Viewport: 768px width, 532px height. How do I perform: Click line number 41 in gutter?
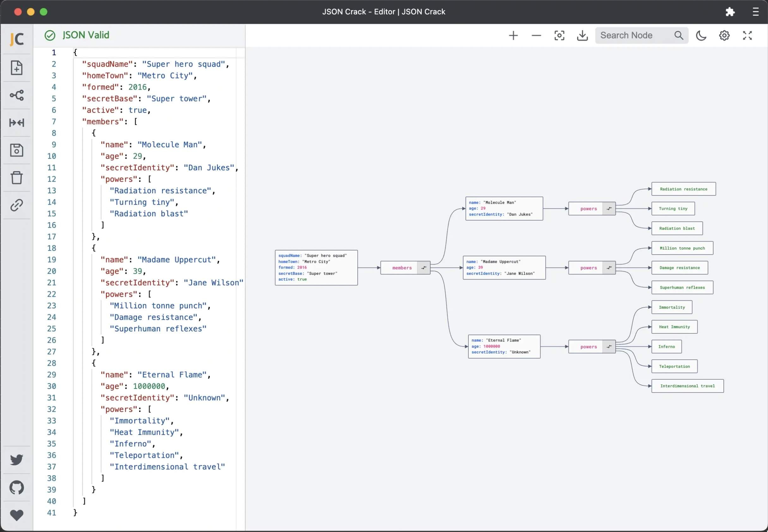52,513
